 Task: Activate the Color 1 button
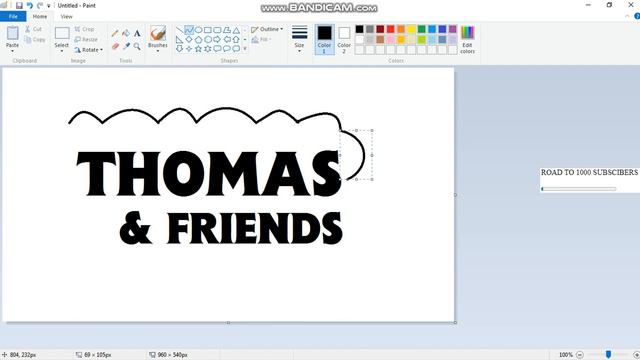point(324,40)
